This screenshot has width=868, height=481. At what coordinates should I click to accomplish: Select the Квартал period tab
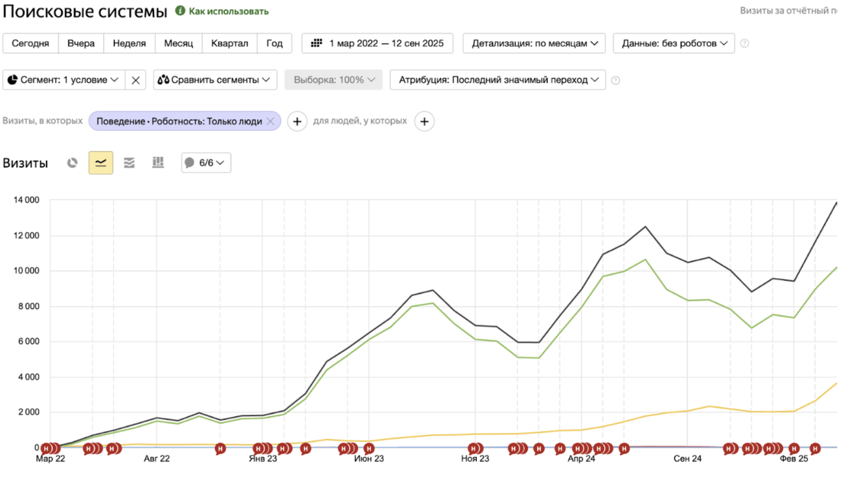229,43
